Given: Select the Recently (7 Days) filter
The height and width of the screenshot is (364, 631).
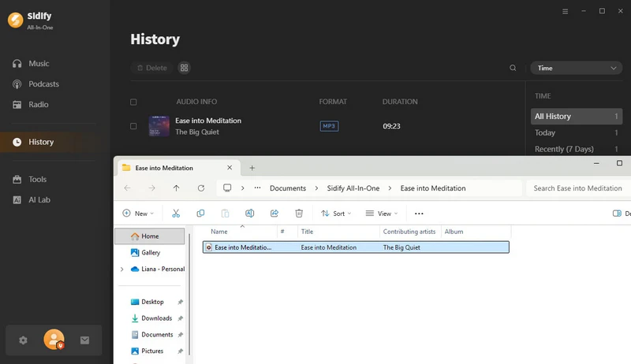Looking at the screenshot, I should [577, 149].
